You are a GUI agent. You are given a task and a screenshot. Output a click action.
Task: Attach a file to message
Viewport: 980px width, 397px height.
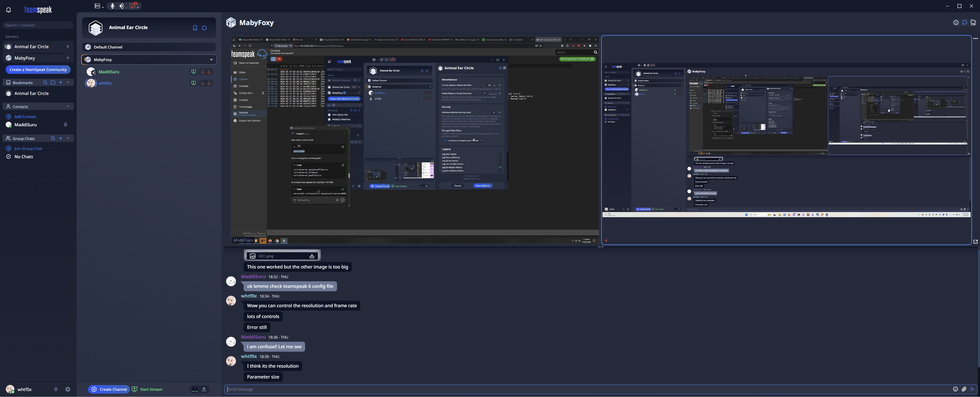(964, 389)
